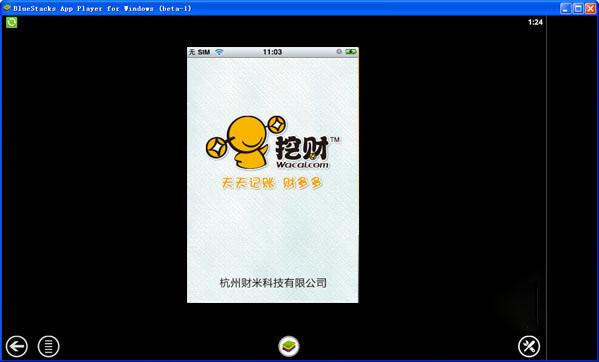Open the settings wrench tools icon

pos(529,346)
